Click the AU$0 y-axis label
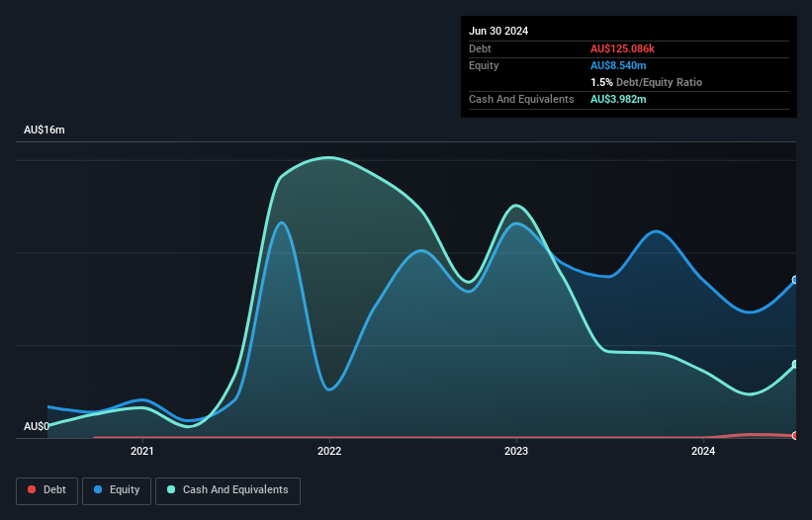812x520 pixels. click(x=37, y=426)
